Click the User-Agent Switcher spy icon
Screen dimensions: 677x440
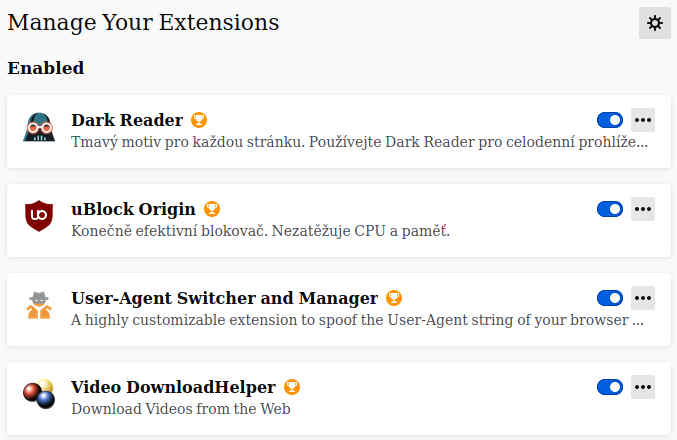[x=39, y=305]
